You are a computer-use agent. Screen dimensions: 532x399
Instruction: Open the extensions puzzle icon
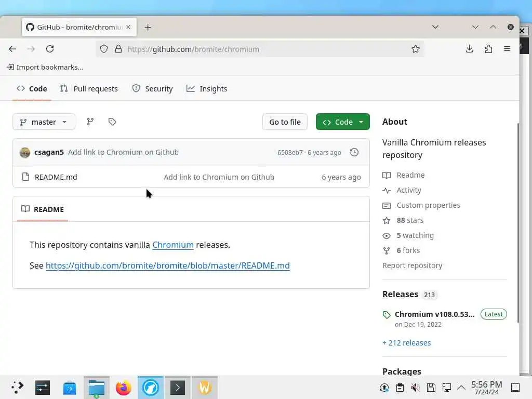(x=488, y=49)
